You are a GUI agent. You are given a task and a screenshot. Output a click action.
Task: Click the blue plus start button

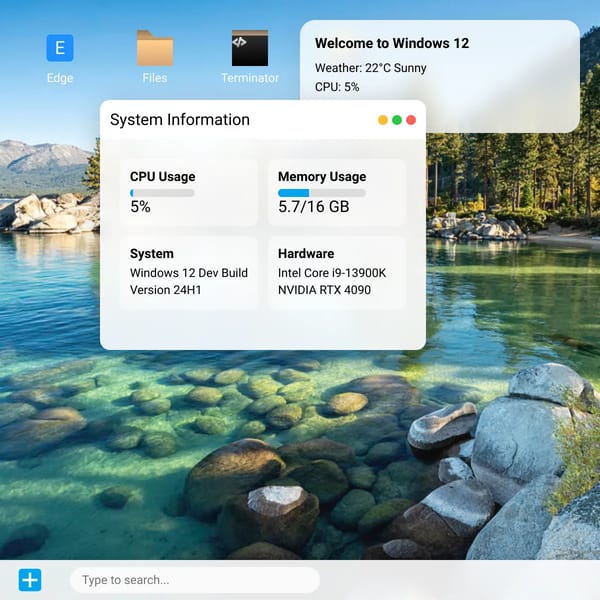(30, 580)
